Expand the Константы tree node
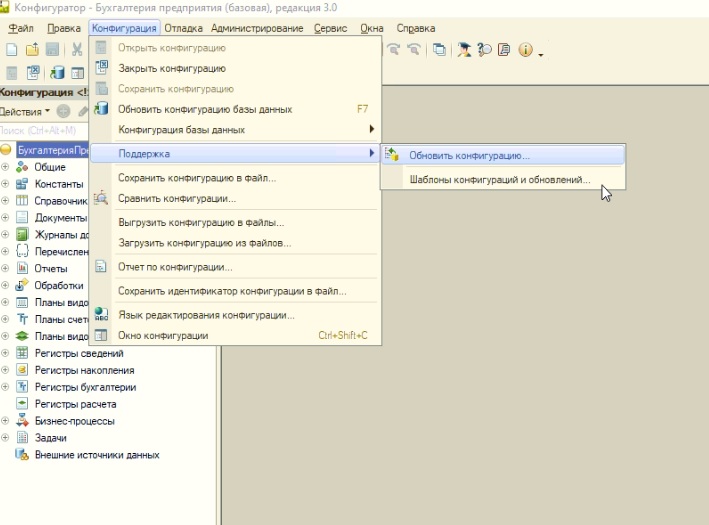Viewport: 709px width, 525px height. (5, 184)
